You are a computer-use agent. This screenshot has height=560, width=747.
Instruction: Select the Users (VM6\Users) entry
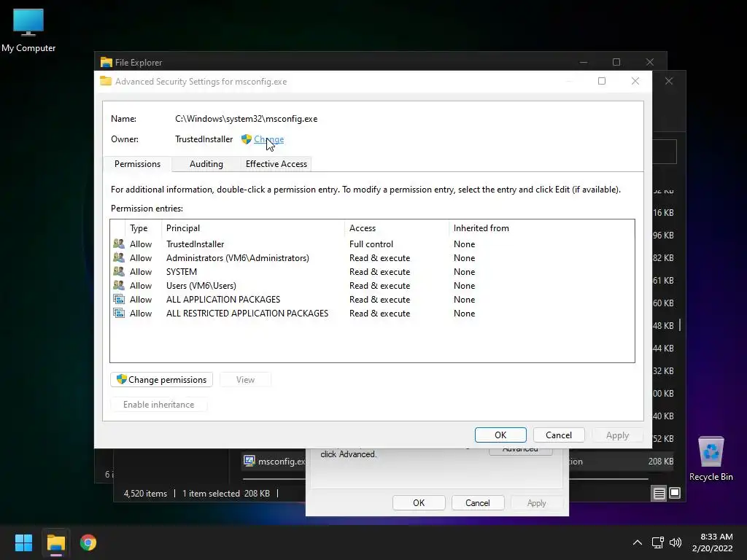pos(372,285)
